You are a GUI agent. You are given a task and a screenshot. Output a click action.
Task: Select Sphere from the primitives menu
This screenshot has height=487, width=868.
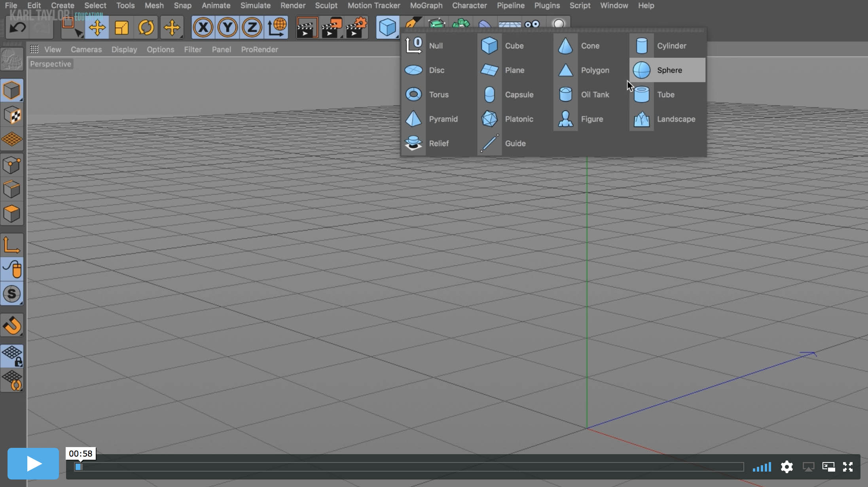(x=669, y=70)
